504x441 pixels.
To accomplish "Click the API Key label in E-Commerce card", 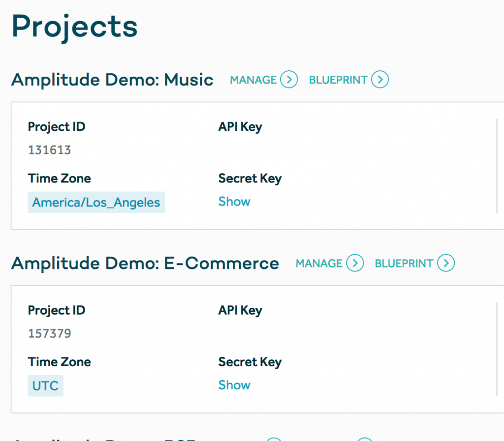I will [240, 310].
